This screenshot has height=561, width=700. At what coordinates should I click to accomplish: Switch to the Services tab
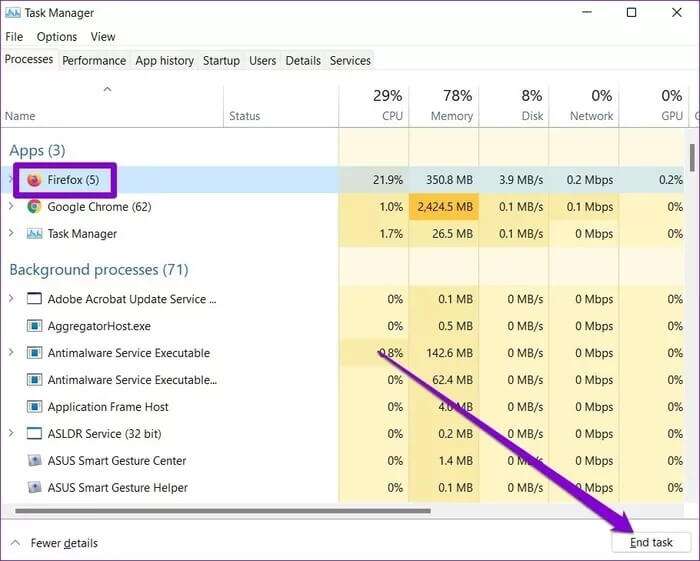pos(350,61)
